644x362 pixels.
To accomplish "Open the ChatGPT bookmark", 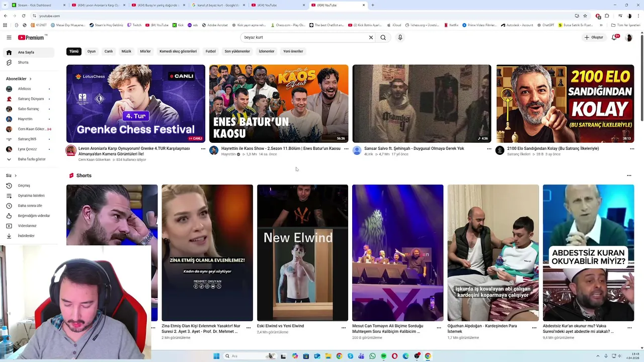I will 546,25.
